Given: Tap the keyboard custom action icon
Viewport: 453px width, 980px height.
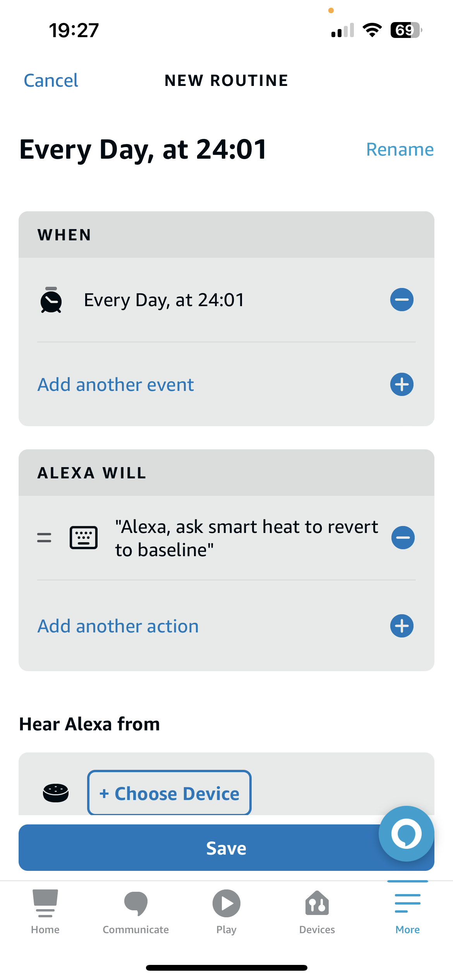Looking at the screenshot, I should (84, 538).
